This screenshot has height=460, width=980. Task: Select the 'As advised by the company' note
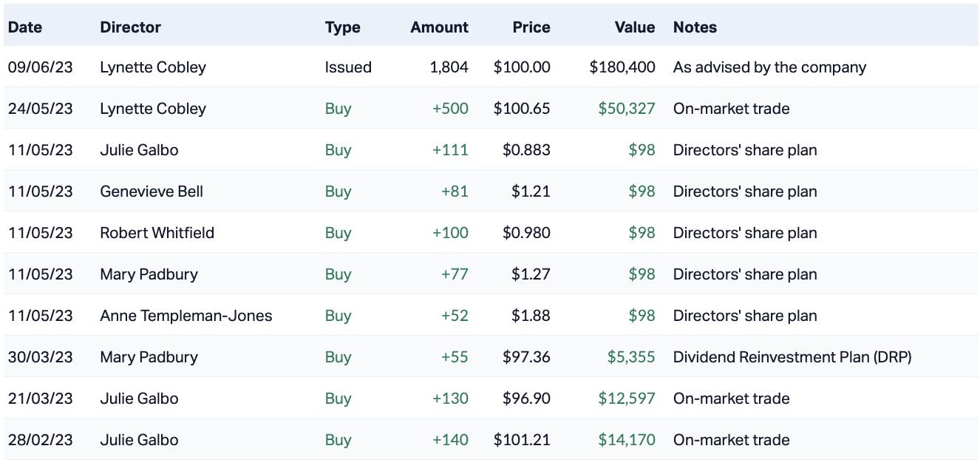coord(769,67)
